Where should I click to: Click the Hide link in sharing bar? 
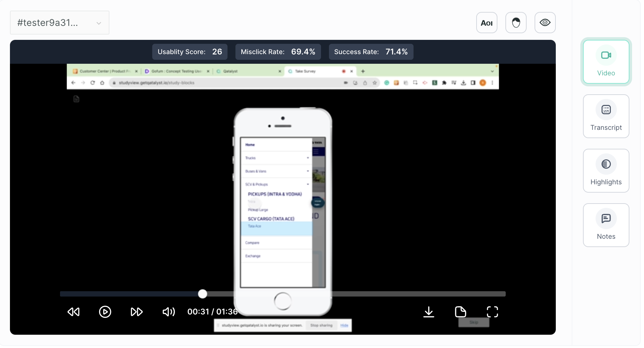click(344, 325)
